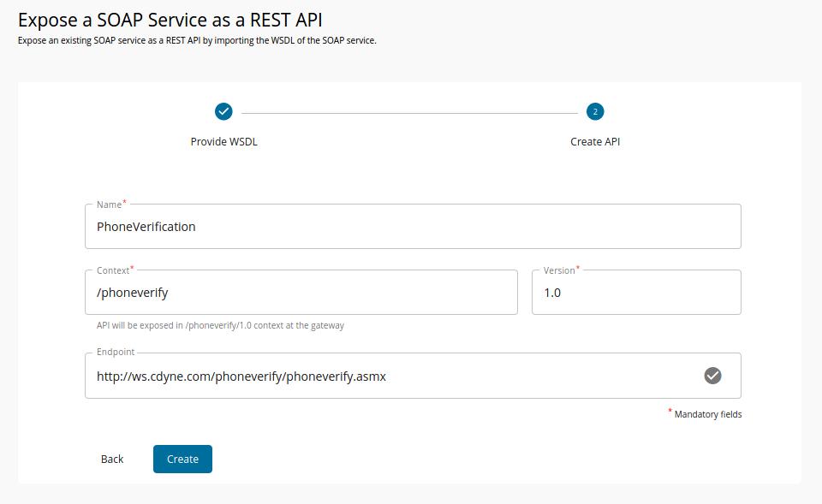Image resolution: width=822 pixels, height=504 pixels.
Task: Click the Name field label
Action: (x=109, y=205)
